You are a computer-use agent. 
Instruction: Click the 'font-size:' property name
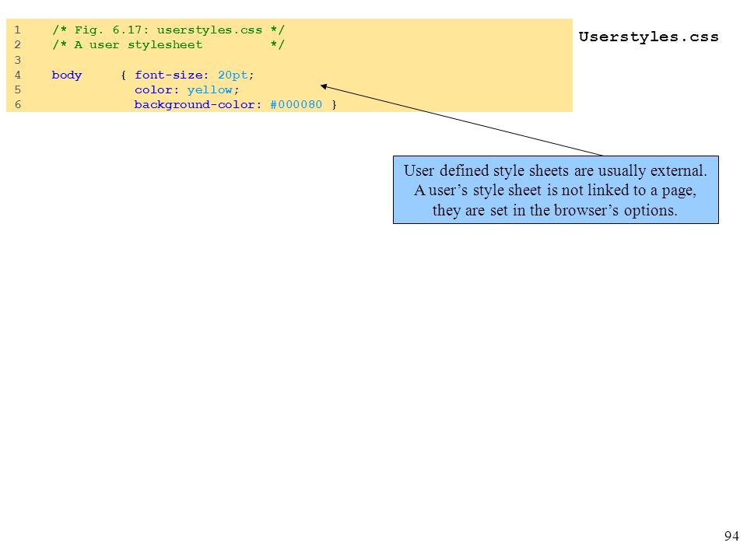pos(171,75)
